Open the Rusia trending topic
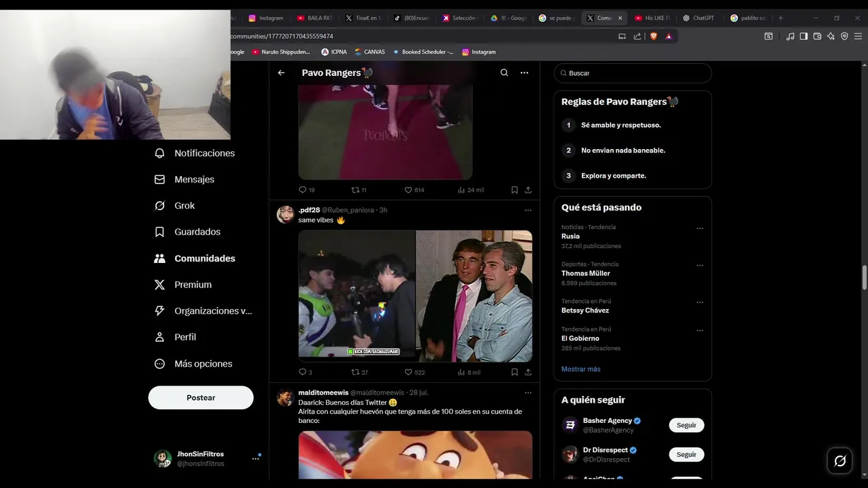The height and width of the screenshot is (488, 868). pos(570,236)
